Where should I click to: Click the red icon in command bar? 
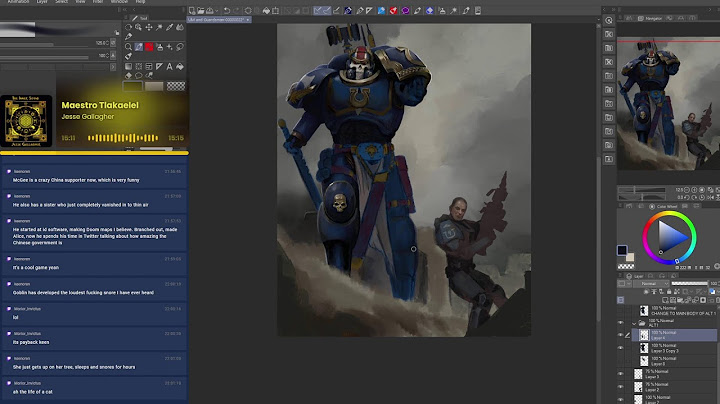[x=394, y=11]
